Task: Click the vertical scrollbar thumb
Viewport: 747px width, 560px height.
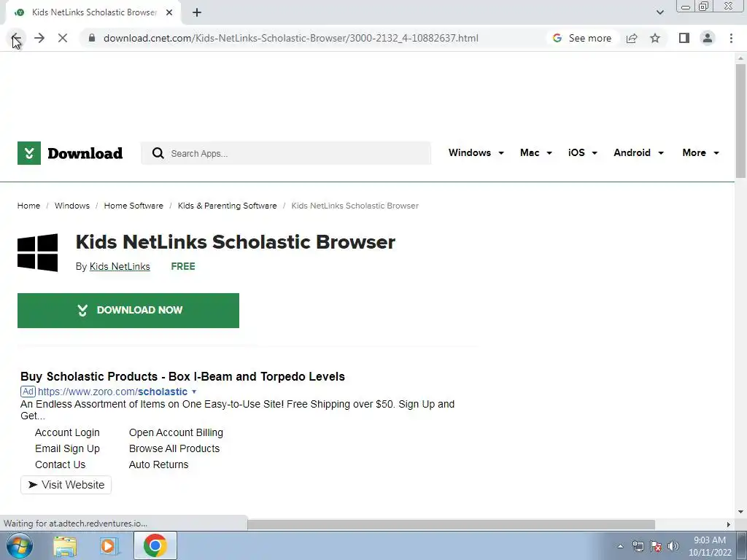Action: click(740, 121)
